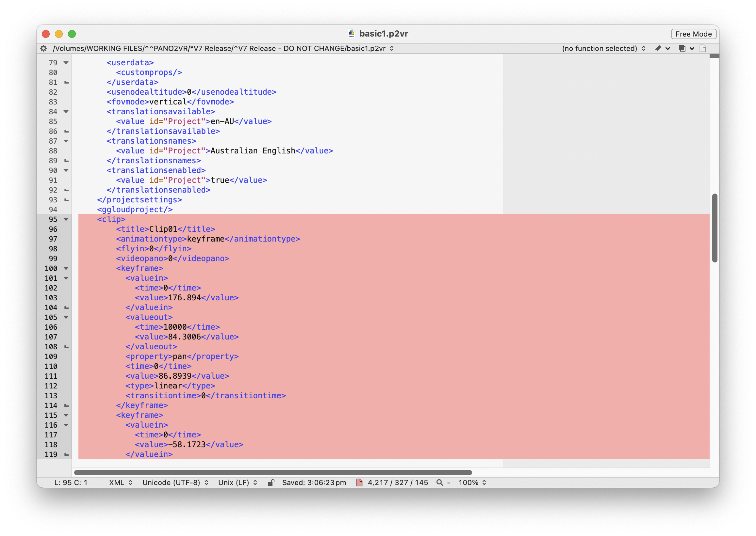Image resolution: width=756 pixels, height=536 pixels.
Task: Click the en-AU value text
Action: click(222, 121)
